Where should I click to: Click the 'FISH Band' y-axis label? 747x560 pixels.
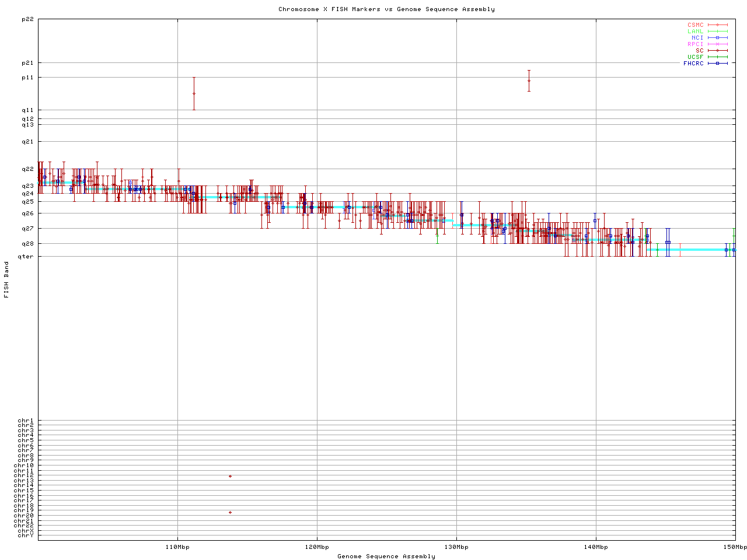6,279
